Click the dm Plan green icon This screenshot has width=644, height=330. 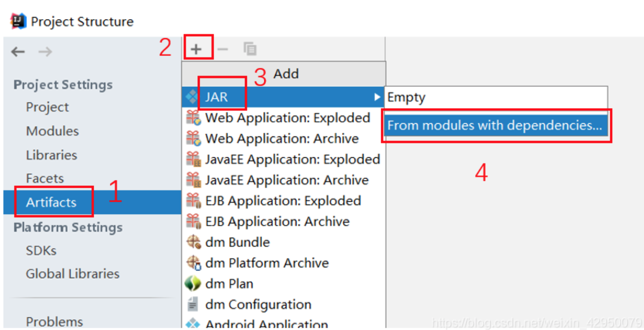pyautogui.click(x=193, y=284)
